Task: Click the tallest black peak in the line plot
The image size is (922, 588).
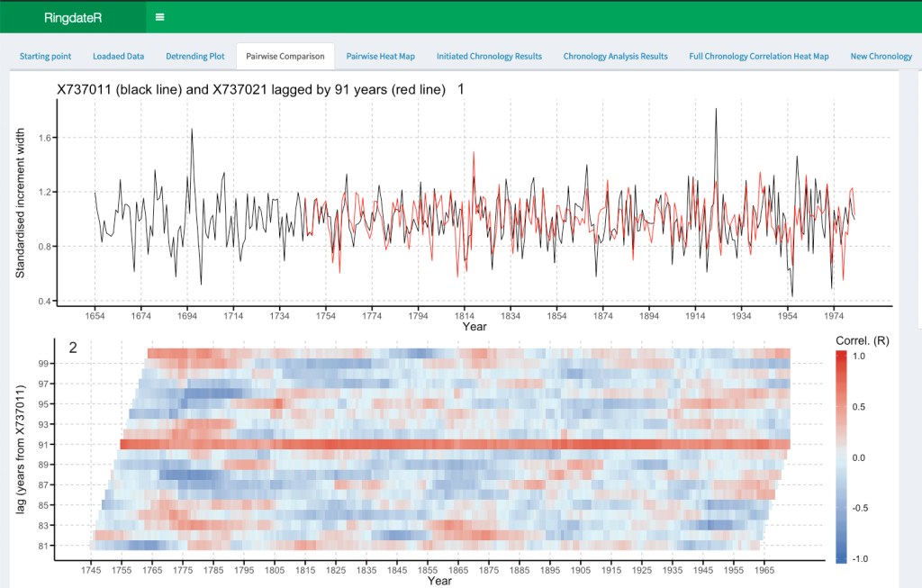Action: pyautogui.click(x=716, y=110)
